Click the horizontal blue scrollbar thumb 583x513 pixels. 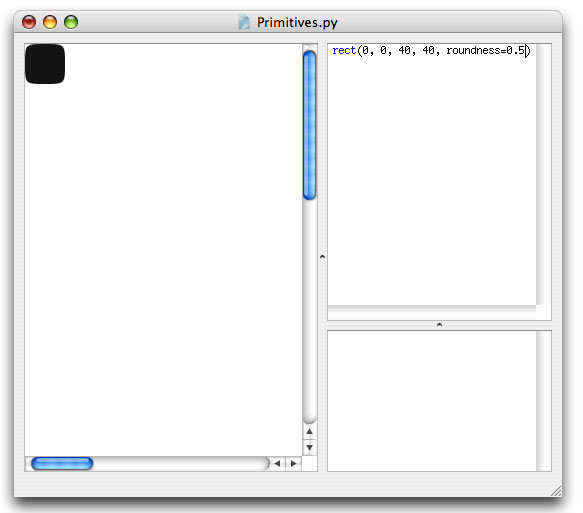62,464
